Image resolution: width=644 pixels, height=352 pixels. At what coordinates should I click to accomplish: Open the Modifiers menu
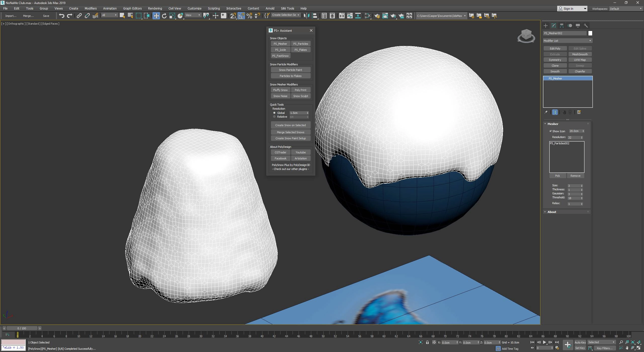click(91, 8)
